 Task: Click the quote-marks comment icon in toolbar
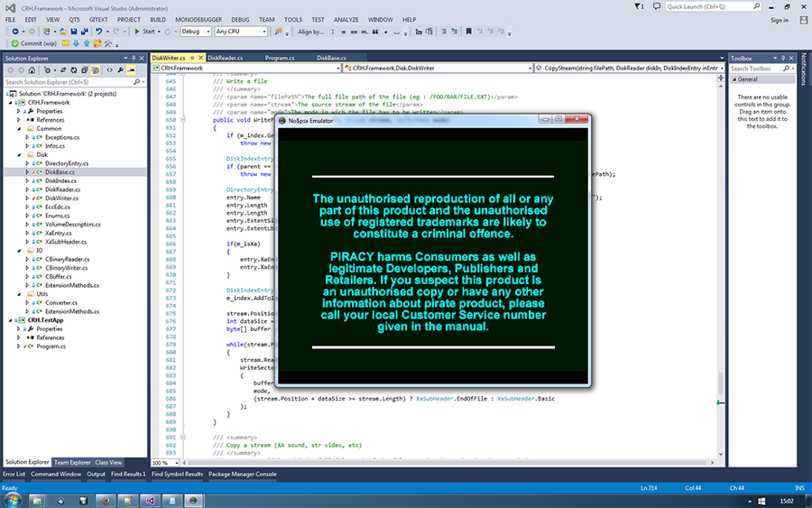click(x=375, y=32)
